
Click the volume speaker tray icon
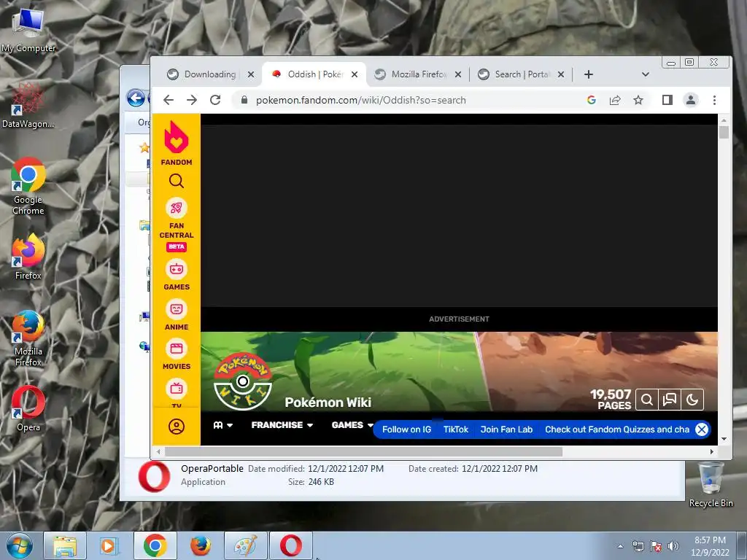tap(673, 546)
